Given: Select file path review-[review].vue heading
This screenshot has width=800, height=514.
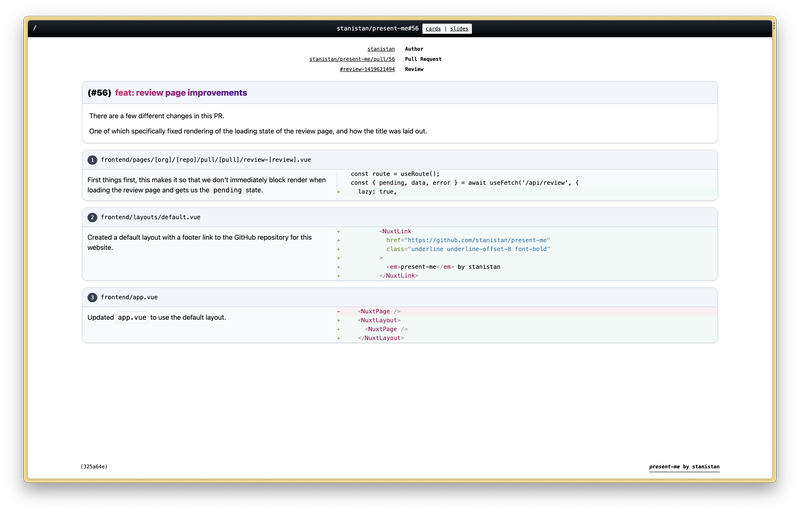Looking at the screenshot, I should [206, 160].
